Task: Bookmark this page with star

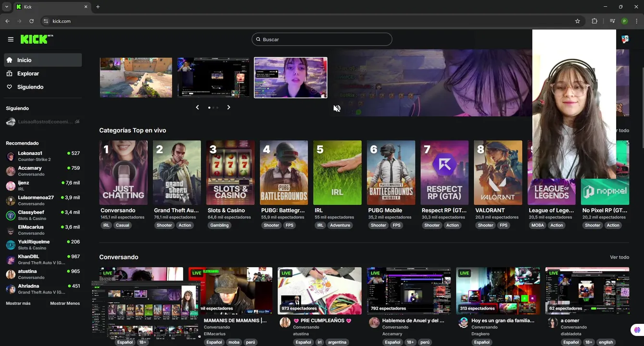Action: [578, 21]
